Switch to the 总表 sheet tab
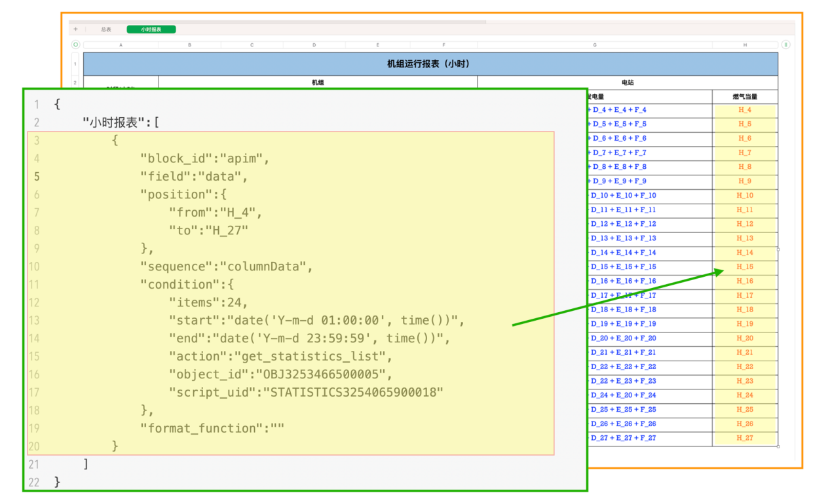 [x=106, y=29]
